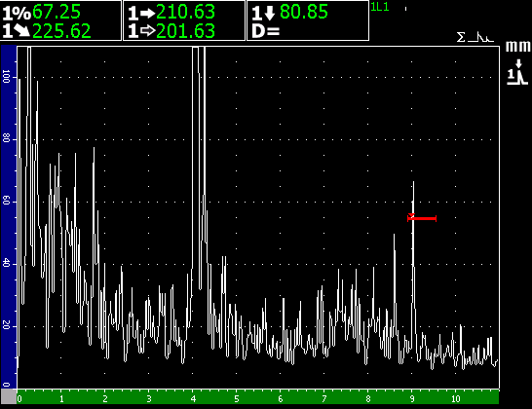Screen dimensions: 532x409
Task: Click the sound path reading 225.62
Action: (61, 31)
